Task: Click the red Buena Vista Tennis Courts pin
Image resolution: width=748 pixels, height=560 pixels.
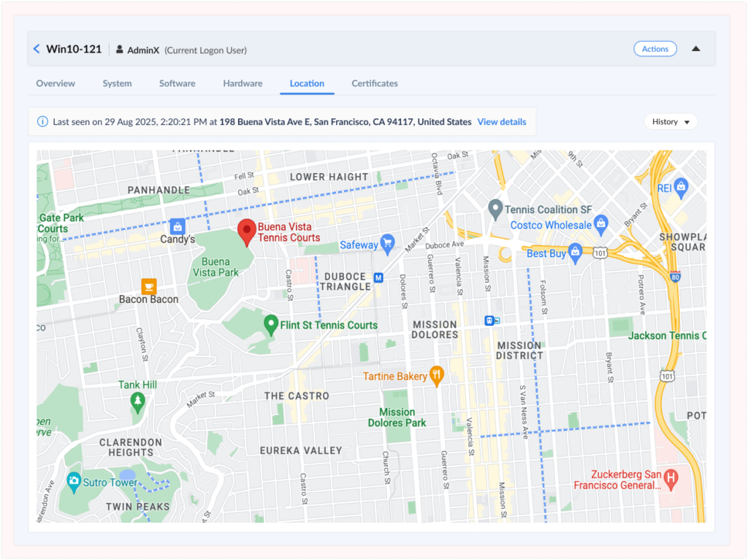Action: (x=247, y=233)
